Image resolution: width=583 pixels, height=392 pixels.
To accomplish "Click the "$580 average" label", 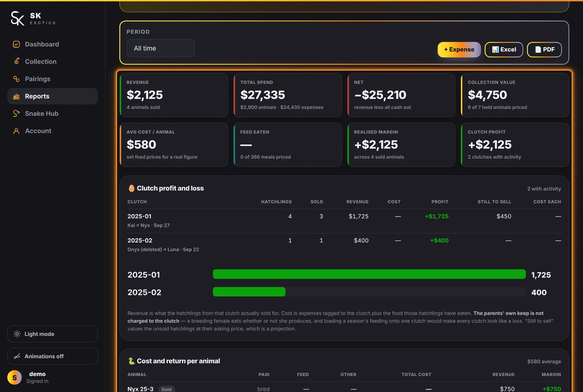I will click(544, 362).
